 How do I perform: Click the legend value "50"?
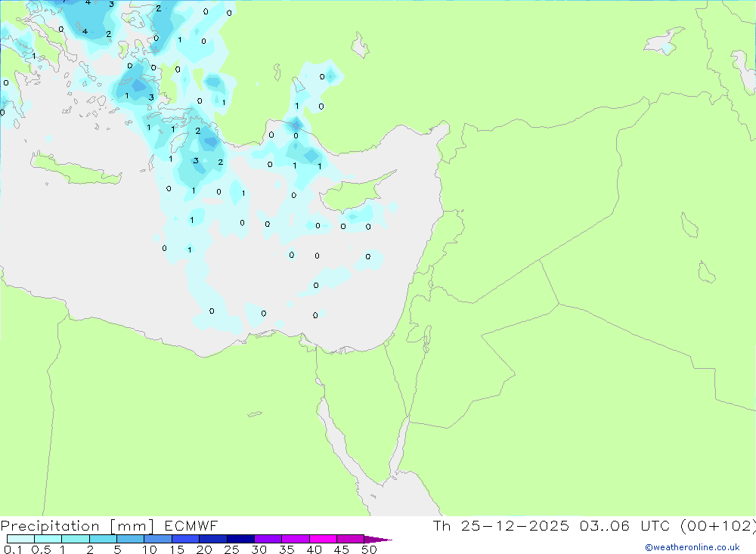click(369, 549)
